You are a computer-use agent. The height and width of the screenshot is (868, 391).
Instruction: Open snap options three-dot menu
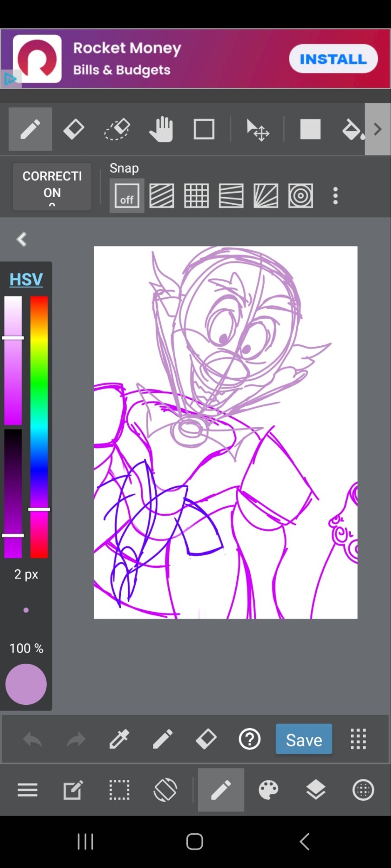point(335,196)
